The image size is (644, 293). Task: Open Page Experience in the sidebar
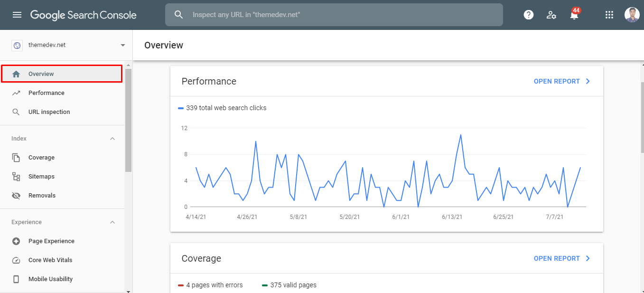62,241
